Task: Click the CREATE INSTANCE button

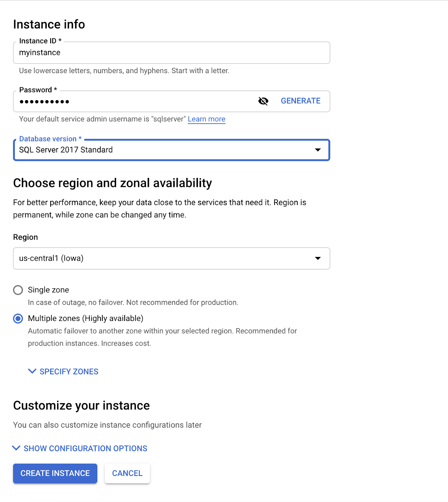Action: tap(55, 473)
